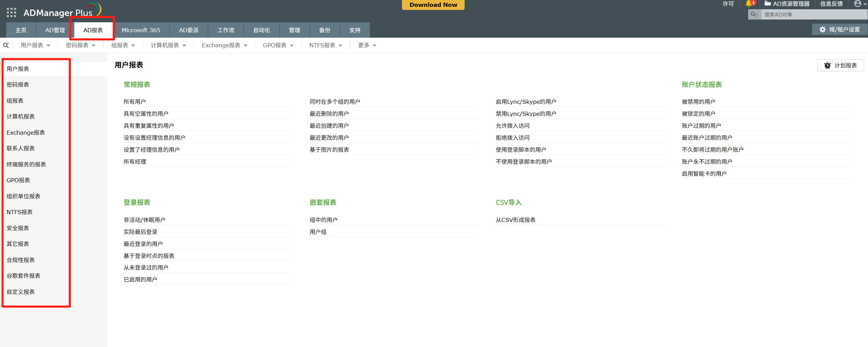Select 合规性报表 in the left sidebar
868x347 pixels.
point(21,260)
